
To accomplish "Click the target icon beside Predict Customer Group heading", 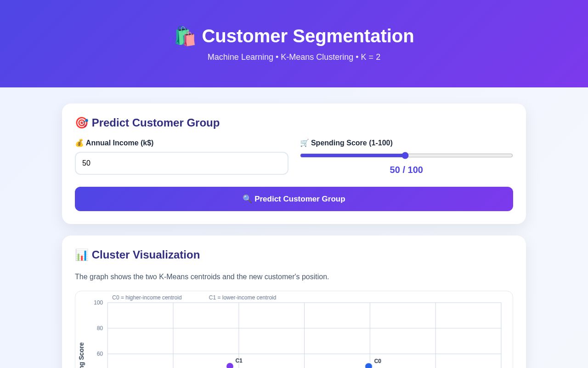I will coord(81,123).
